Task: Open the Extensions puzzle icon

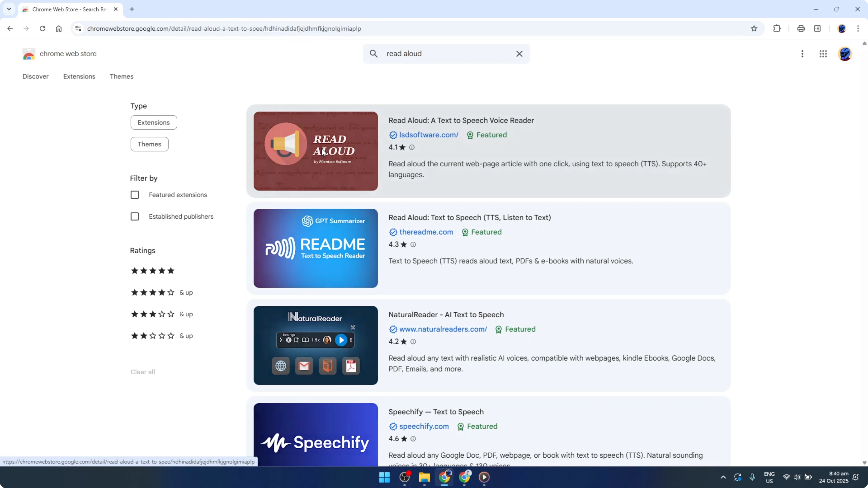Action: 777,29
